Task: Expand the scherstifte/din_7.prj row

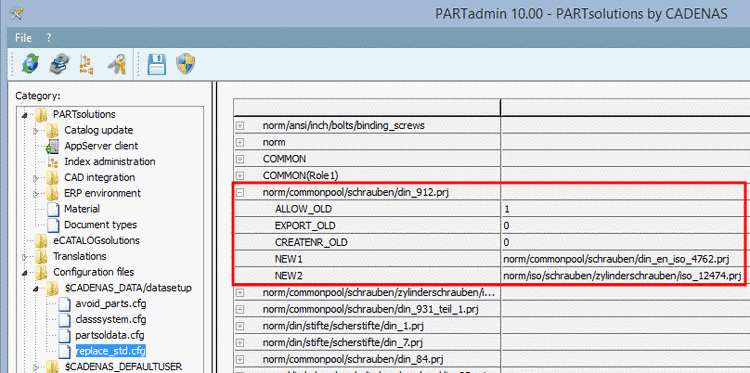Action: (241, 343)
